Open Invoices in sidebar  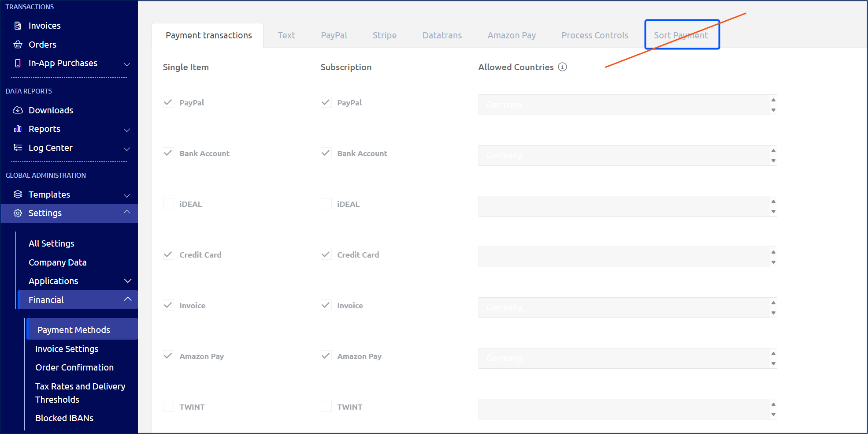click(x=45, y=26)
